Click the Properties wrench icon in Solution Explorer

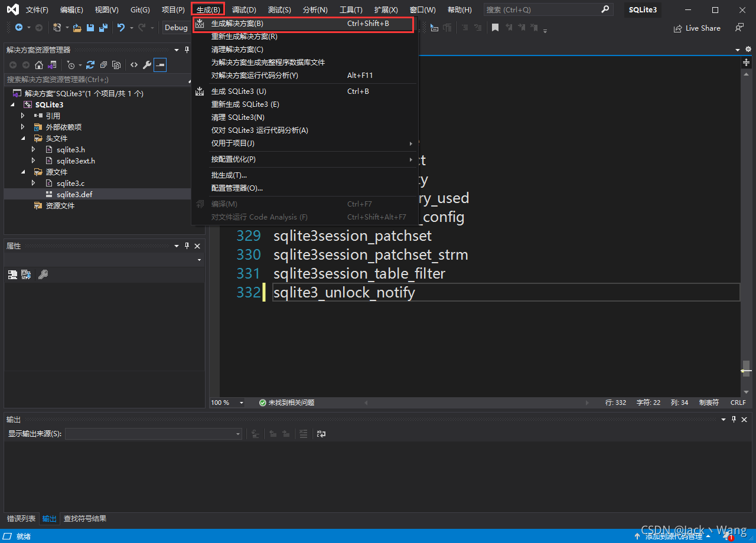147,65
